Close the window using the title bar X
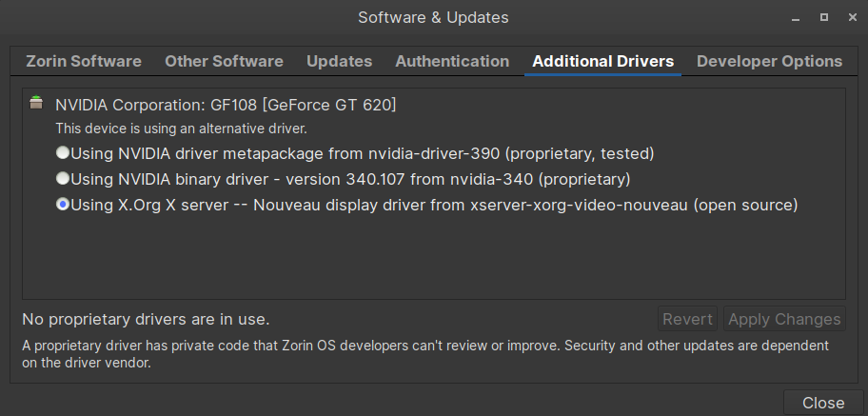Screen dimensions: 868x416 [848, 17]
